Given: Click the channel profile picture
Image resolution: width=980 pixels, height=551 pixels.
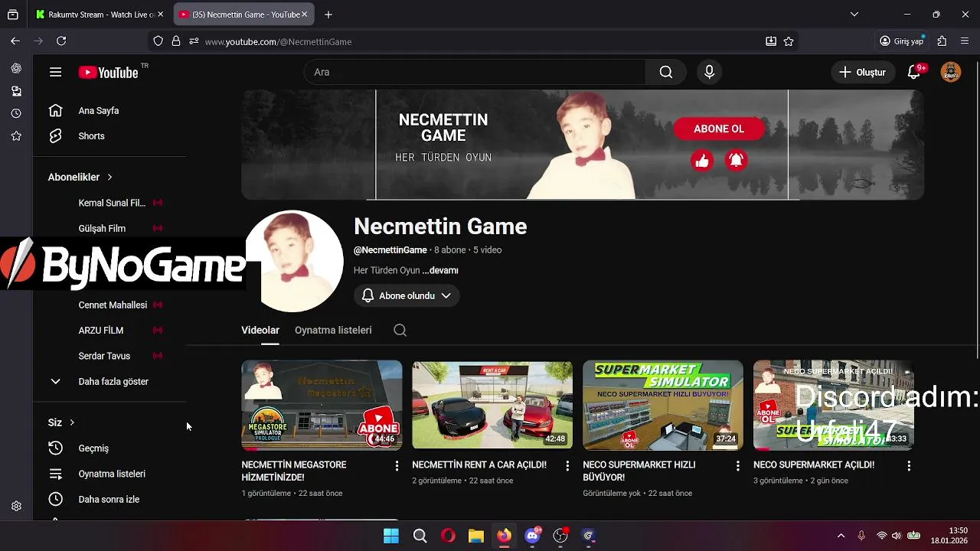Looking at the screenshot, I should point(295,261).
